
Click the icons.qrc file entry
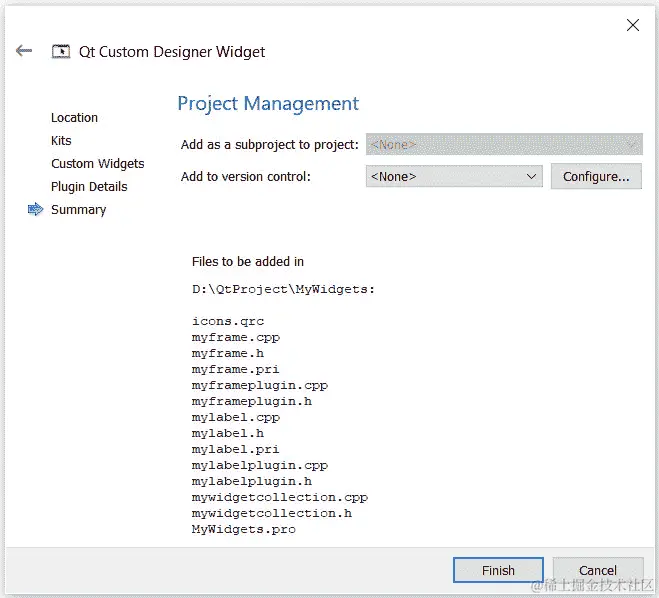[228, 321]
